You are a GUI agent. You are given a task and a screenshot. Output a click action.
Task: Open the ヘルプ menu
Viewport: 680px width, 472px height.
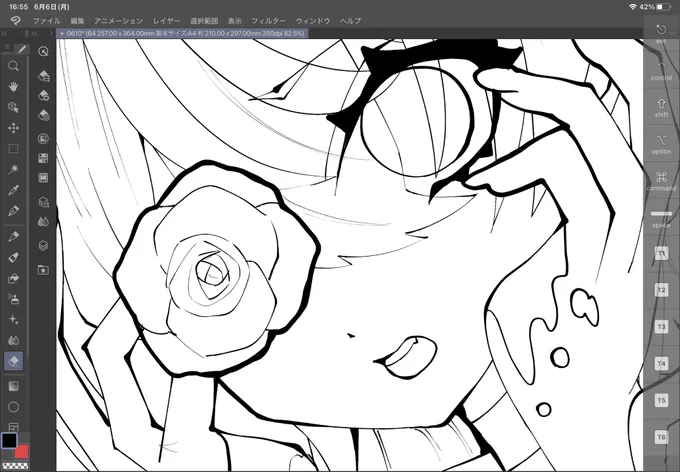[350, 21]
